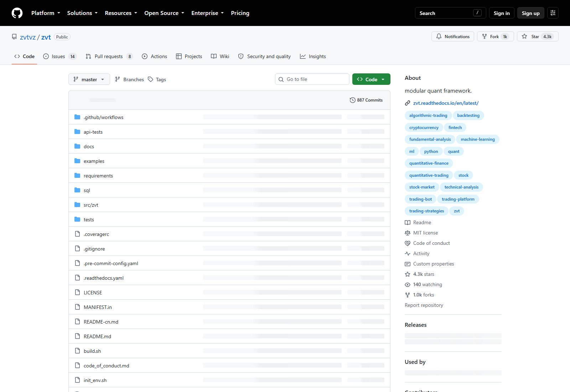570x392 pixels.
Task: Switch to the Actions tab
Action: pyautogui.click(x=155, y=56)
